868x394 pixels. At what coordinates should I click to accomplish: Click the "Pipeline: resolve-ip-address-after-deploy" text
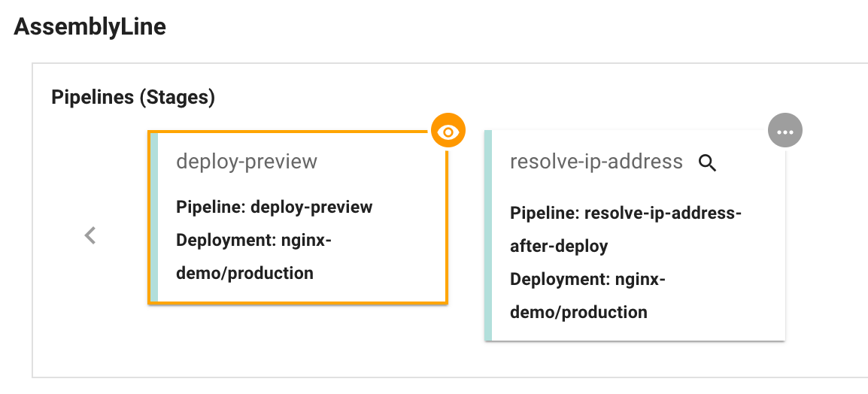pos(626,214)
